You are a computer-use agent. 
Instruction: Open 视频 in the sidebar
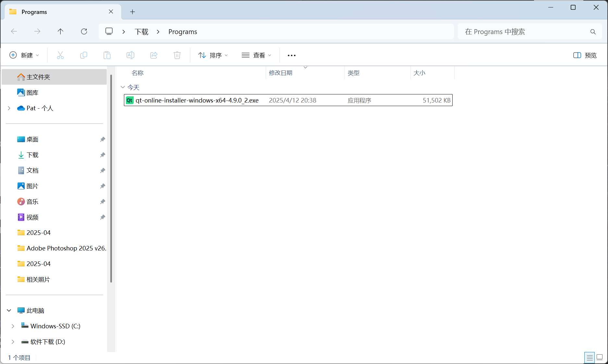(x=32, y=217)
